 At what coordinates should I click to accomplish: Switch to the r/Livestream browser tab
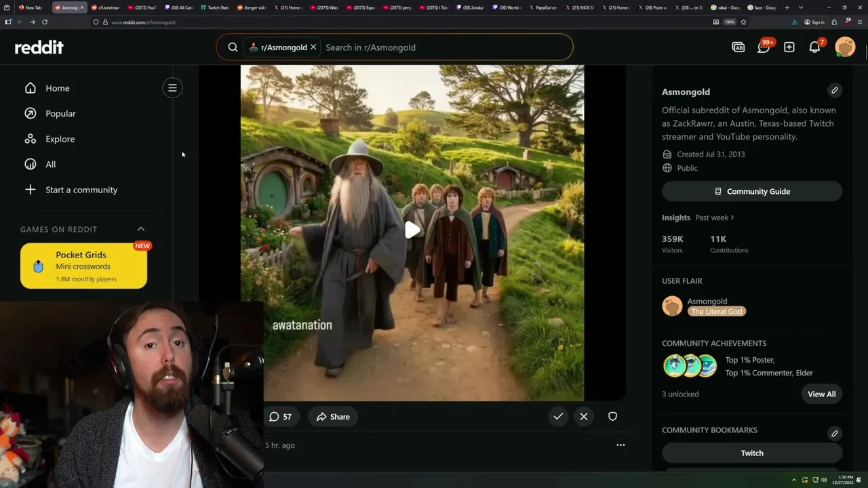pos(106,7)
